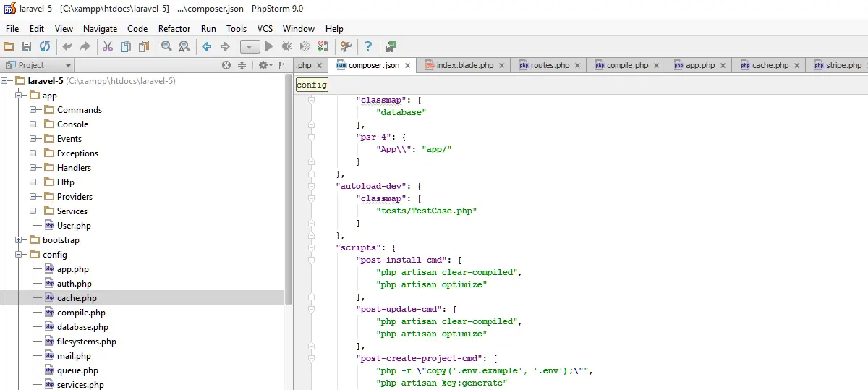The height and width of the screenshot is (390, 868).
Task: Click "php artisan key:generate" code line
Action: coord(442,383)
